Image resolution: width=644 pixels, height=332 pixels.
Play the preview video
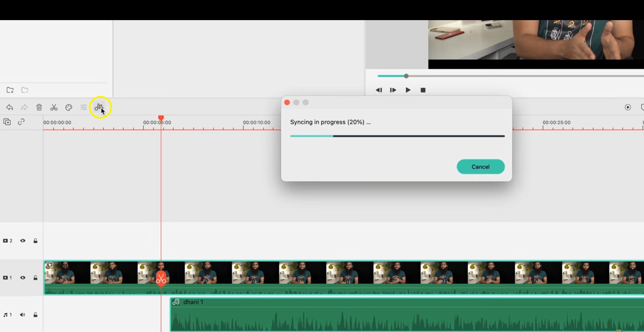pyautogui.click(x=408, y=90)
